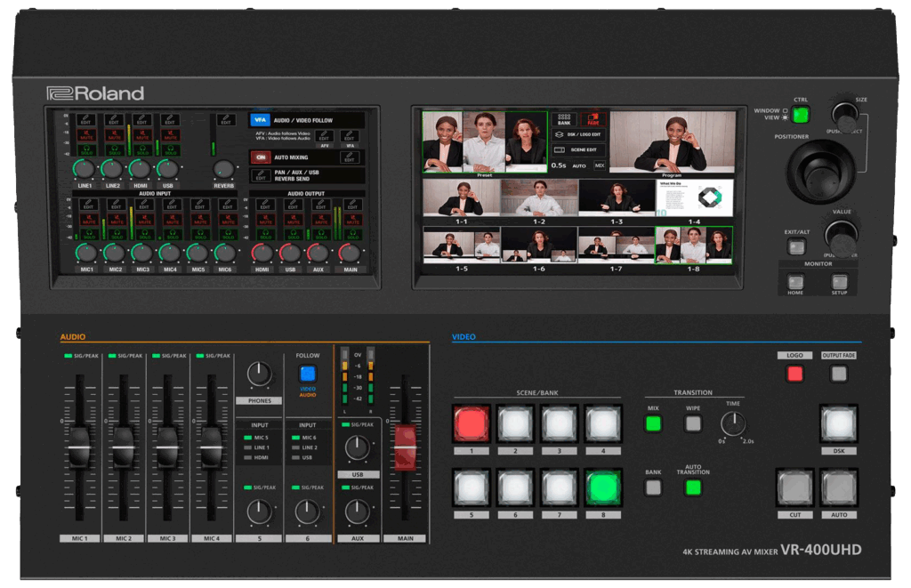Open SCENE EDIT on the video touchscreen
The height and width of the screenshot is (588, 911).
579,150
